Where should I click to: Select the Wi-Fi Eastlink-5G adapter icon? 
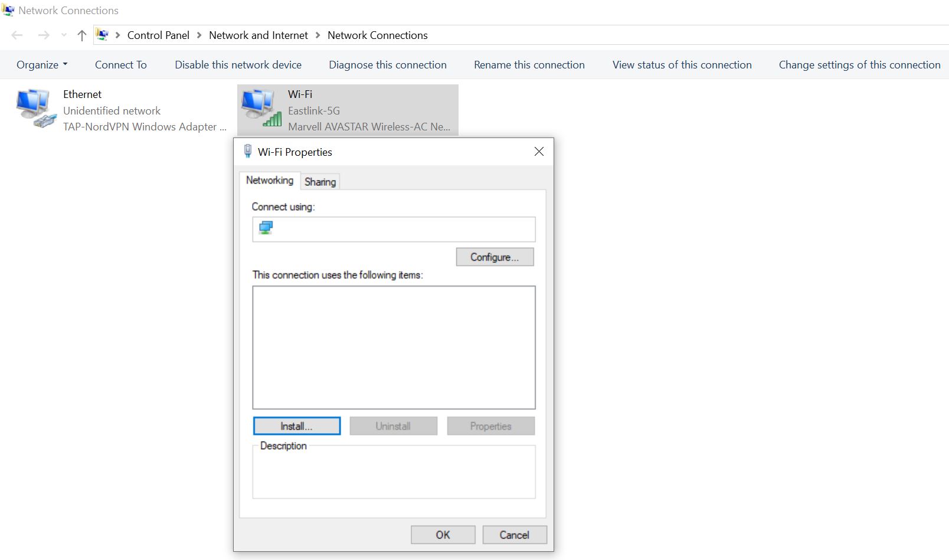coord(260,107)
